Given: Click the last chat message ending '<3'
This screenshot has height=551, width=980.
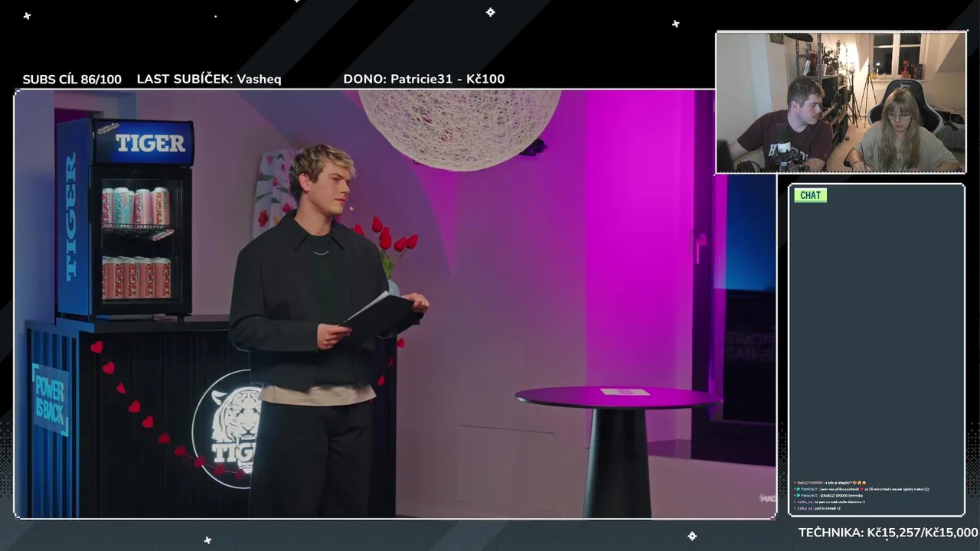Looking at the screenshot, I should click(818, 508).
